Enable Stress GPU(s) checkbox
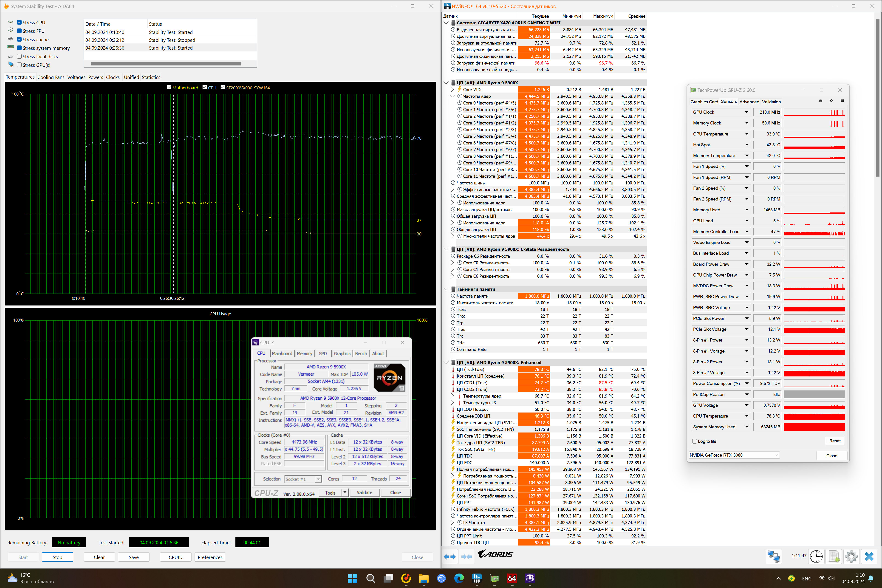This screenshot has width=882, height=588. pyautogui.click(x=20, y=65)
